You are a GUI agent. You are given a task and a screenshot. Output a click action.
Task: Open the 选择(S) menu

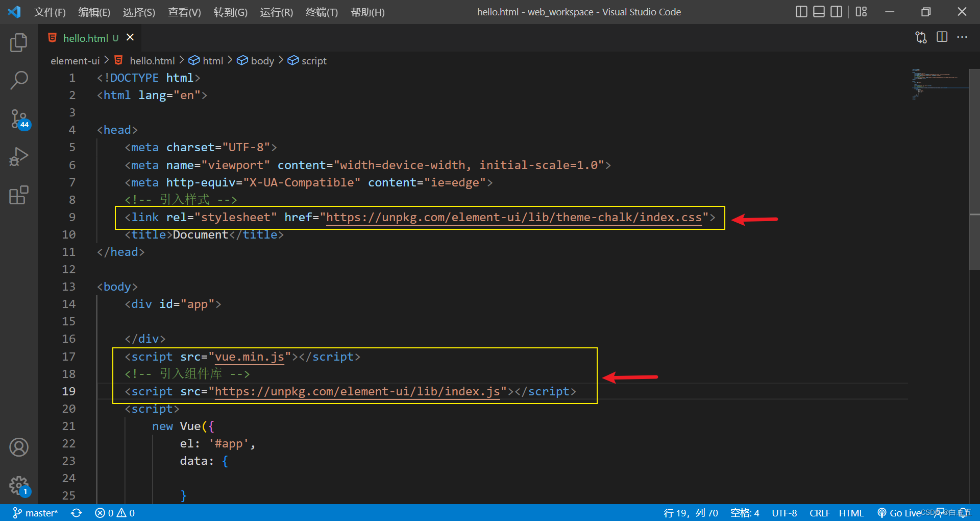point(139,12)
